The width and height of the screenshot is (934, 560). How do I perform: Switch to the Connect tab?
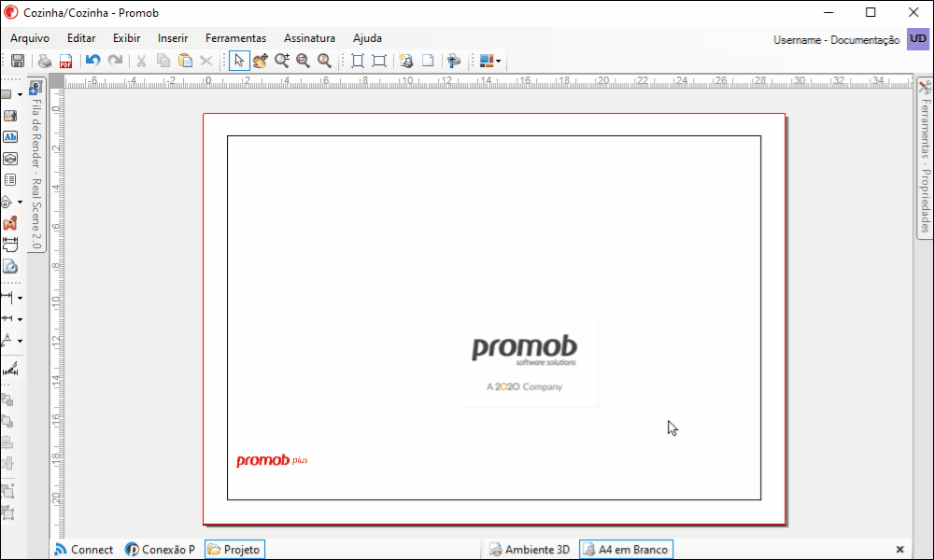84,550
